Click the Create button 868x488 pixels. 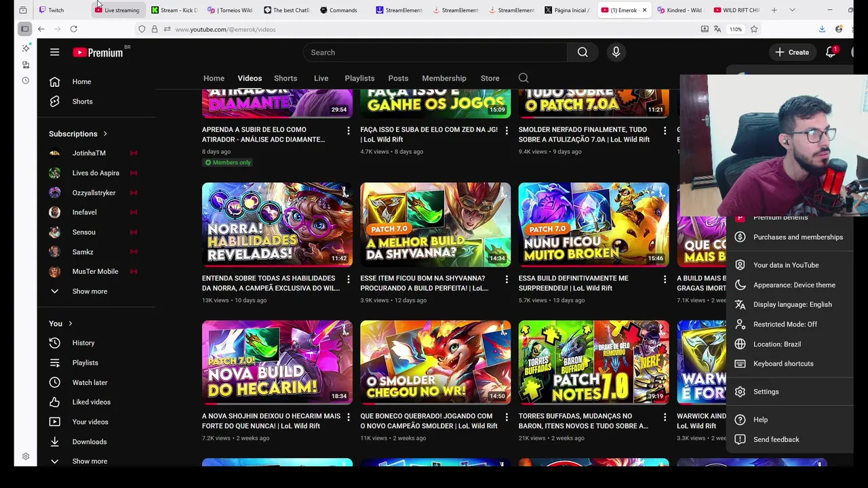tap(792, 52)
